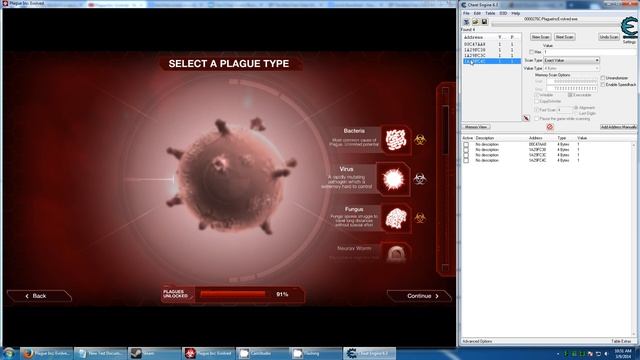Click the biohazard symbol next to Fungus
Image resolution: width=640 pixels, height=360 pixels.
(420, 218)
